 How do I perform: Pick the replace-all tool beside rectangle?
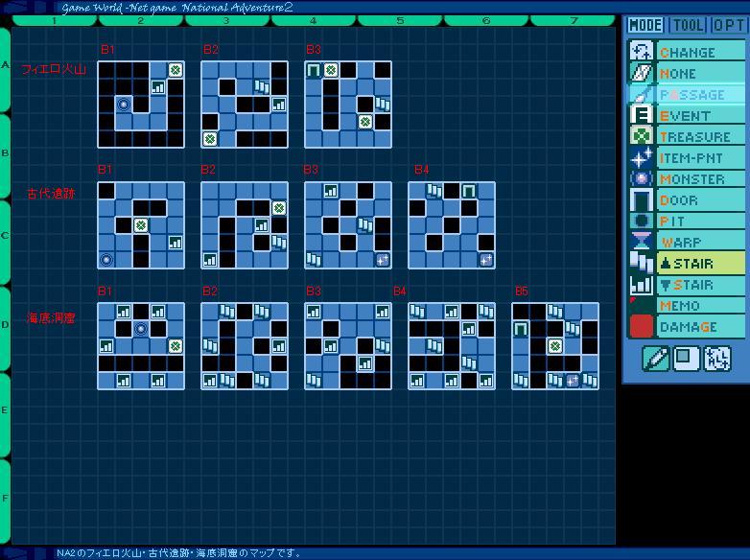716,358
